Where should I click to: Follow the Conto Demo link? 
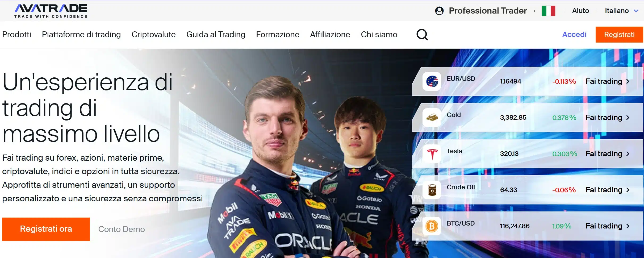tap(122, 229)
